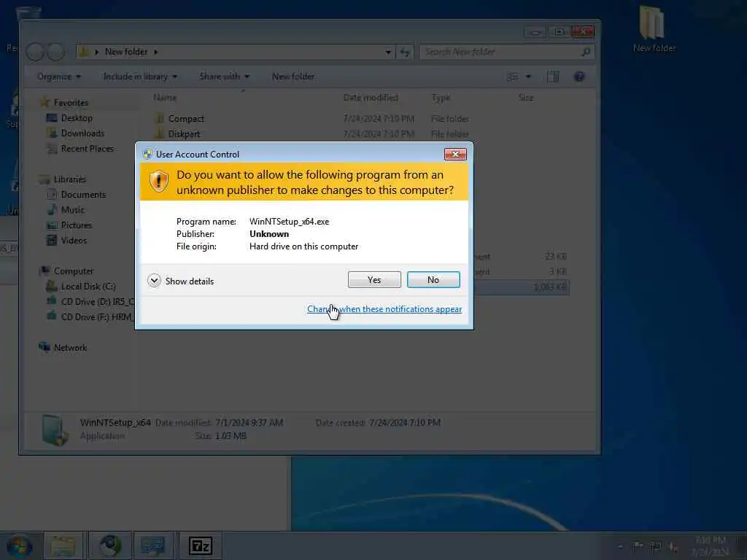Click the WinNTSetup_x64 details pane icon
The height and width of the screenshot is (560, 747).
54,430
